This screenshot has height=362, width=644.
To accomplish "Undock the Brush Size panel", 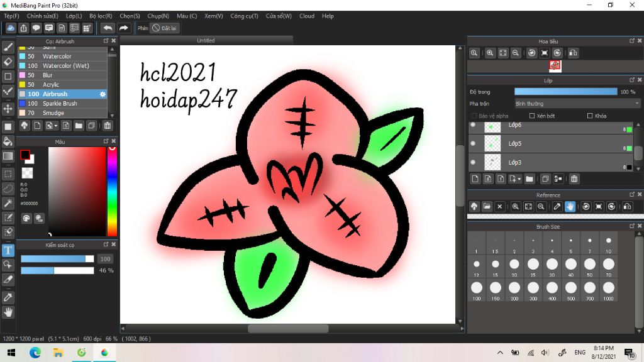I will click(631, 226).
